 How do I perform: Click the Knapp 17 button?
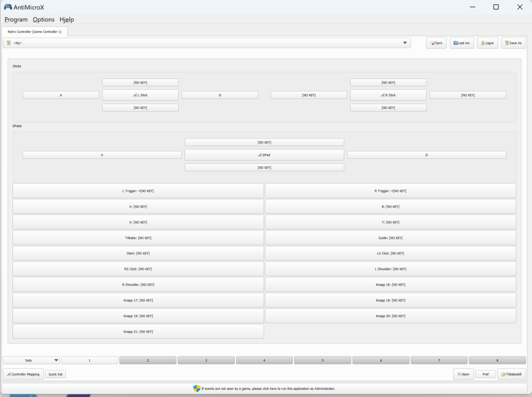click(138, 300)
